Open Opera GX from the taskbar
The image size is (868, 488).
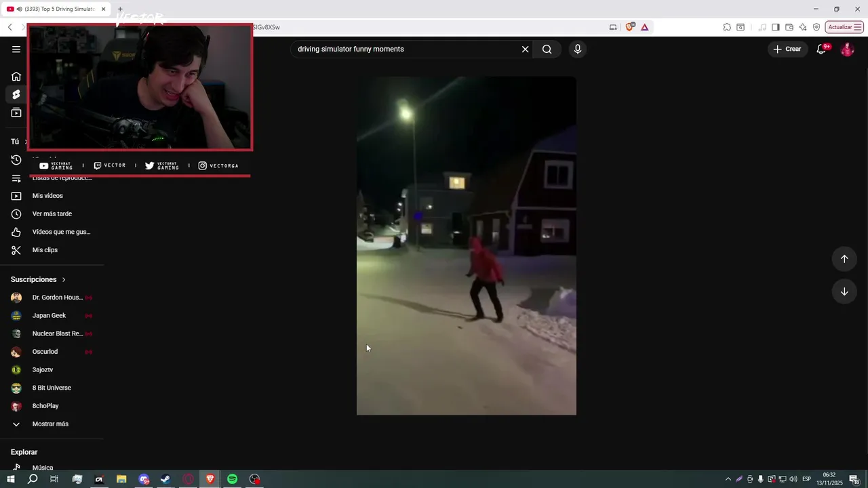pyautogui.click(x=188, y=479)
